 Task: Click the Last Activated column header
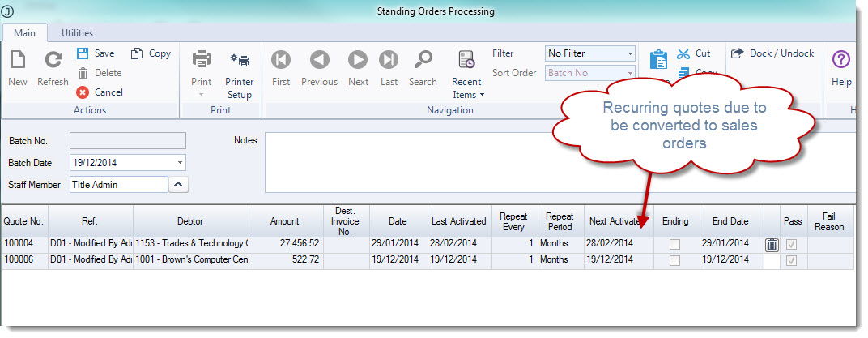(459, 221)
